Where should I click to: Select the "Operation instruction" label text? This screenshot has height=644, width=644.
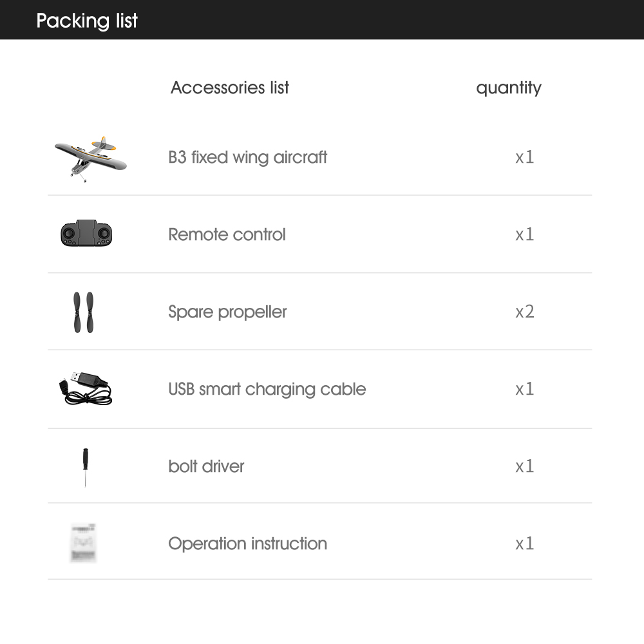247,544
